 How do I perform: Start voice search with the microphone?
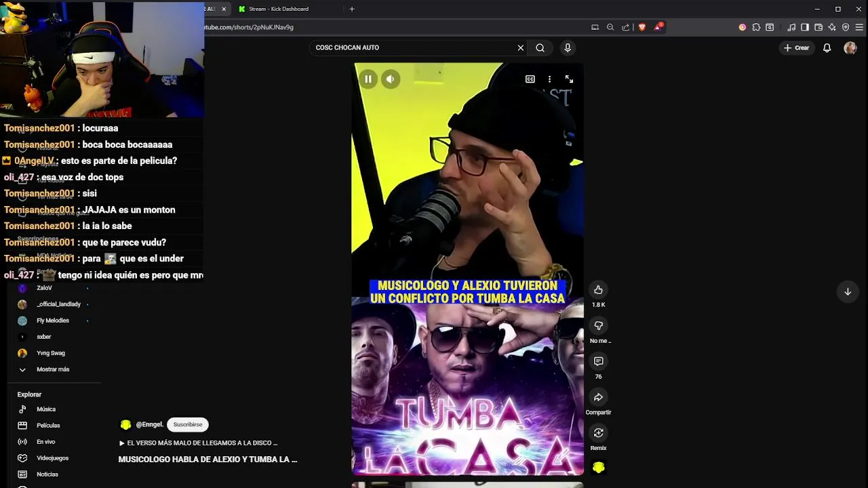(x=568, y=47)
